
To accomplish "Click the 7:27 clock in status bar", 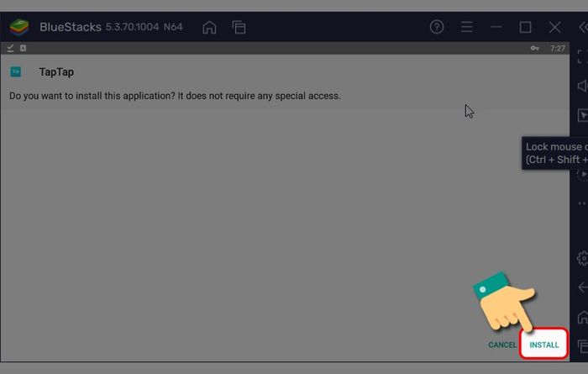I will (557, 49).
